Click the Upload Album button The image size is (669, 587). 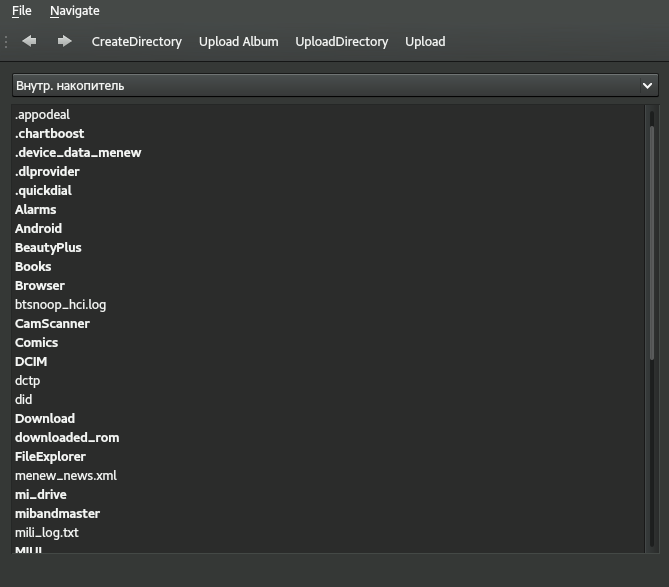(238, 42)
